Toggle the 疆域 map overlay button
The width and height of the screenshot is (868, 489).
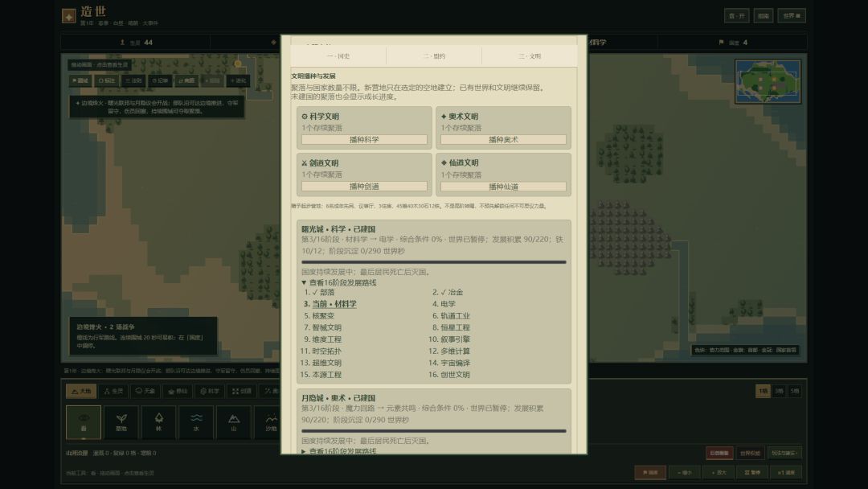tap(80, 81)
